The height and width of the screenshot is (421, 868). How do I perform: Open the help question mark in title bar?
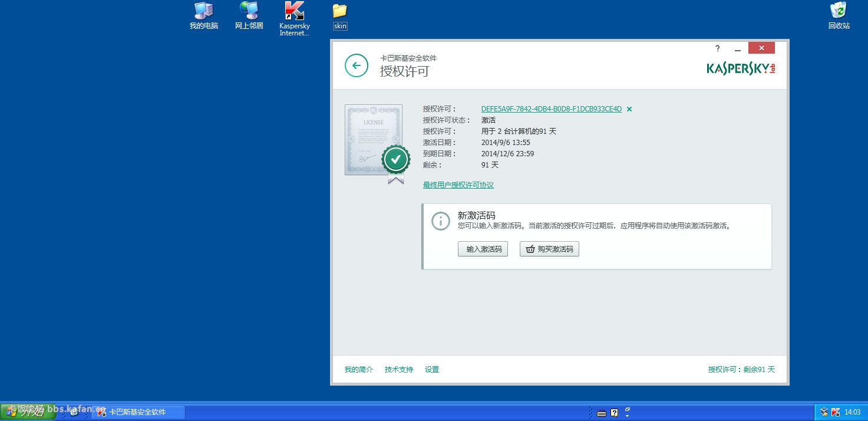717,48
